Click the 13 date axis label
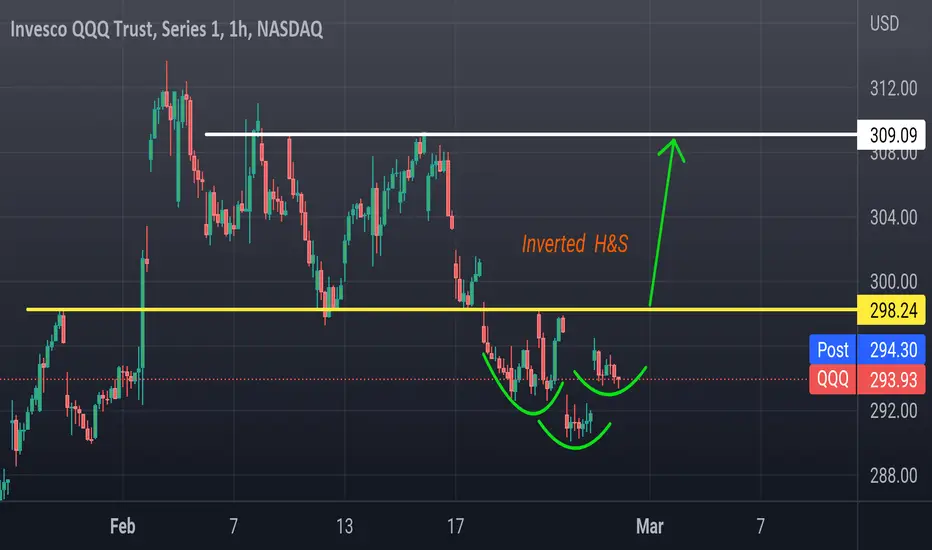The height and width of the screenshot is (550, 932). 344,526
